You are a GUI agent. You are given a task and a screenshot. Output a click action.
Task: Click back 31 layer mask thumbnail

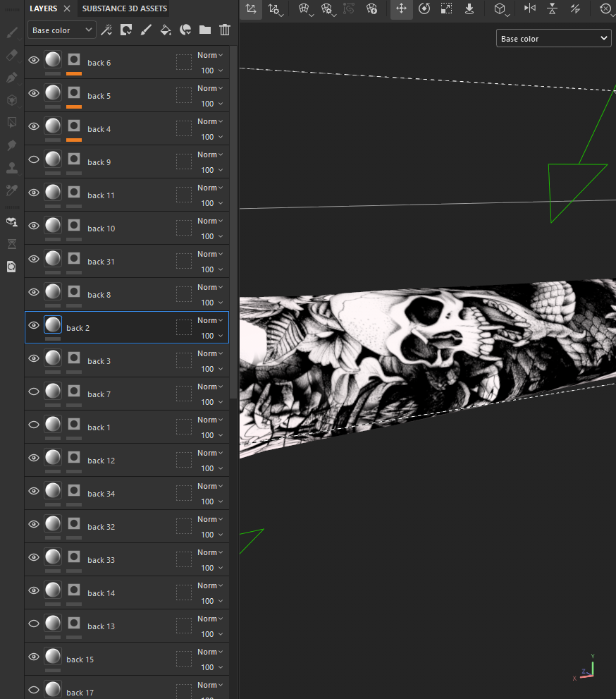click(x=74, y=259)
